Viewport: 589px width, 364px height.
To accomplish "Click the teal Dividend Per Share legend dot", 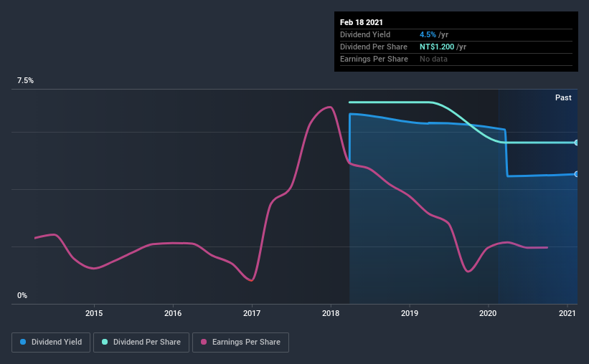I will tap(105, 342).
